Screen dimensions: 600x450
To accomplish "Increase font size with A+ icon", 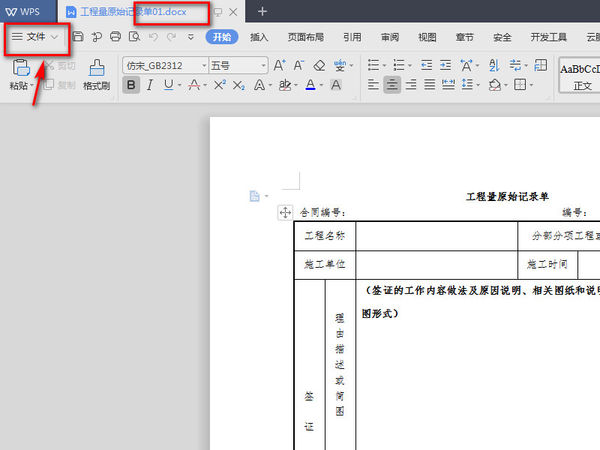I will click(279, 65).
